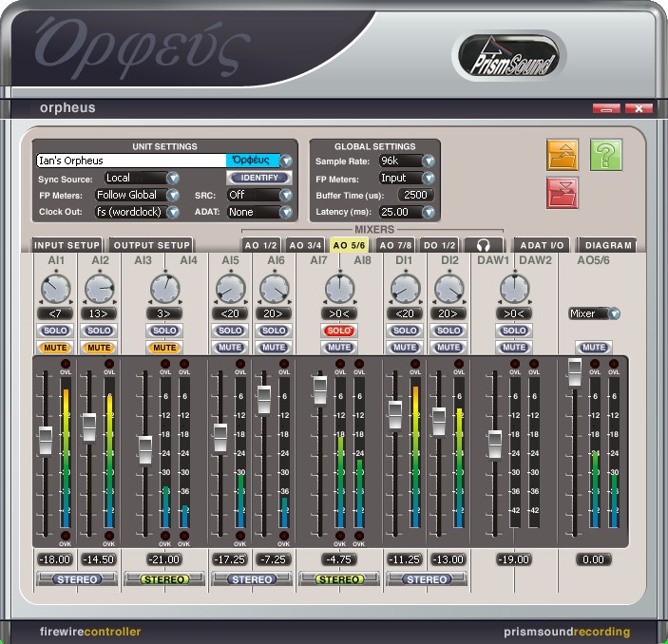
Task: Select the DO 1/2 mixer tab
Action: click(439, 245)
